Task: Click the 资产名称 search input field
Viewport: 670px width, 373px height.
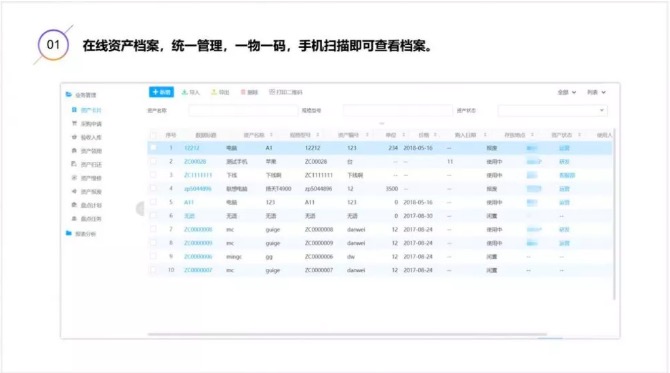Action: pyautogui.click(x=243, y=111)
